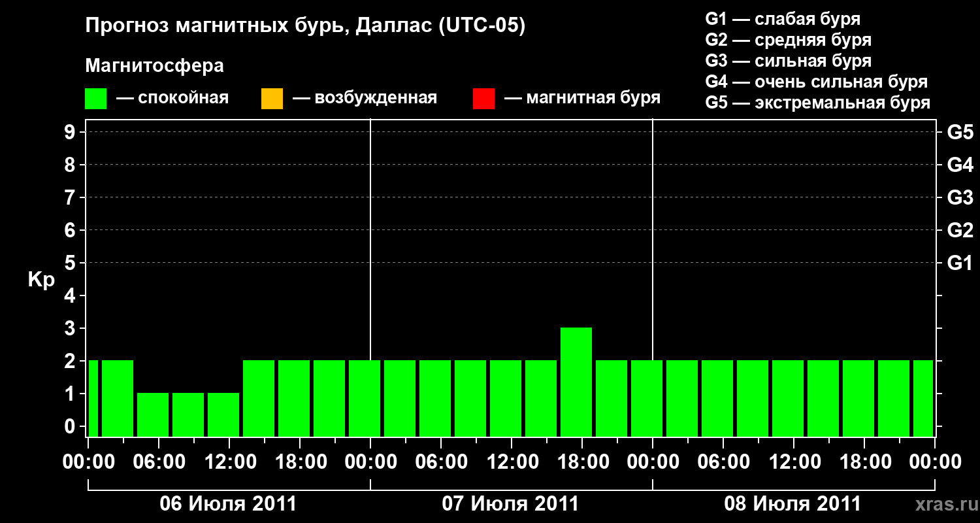980x523 pixels.
Task: Click the 'Магнитосфера' heading
Action: [155, 66]
